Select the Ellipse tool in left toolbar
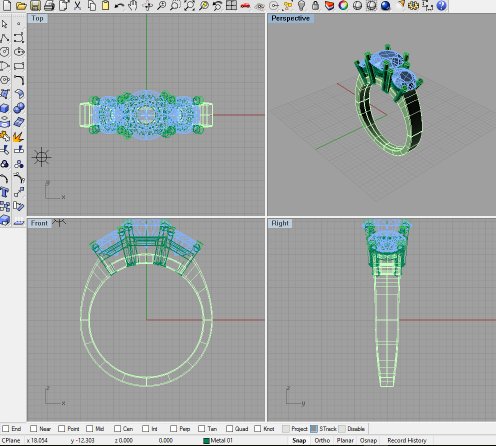The width and height of the screenshot is (496, 446). (19, 52)
